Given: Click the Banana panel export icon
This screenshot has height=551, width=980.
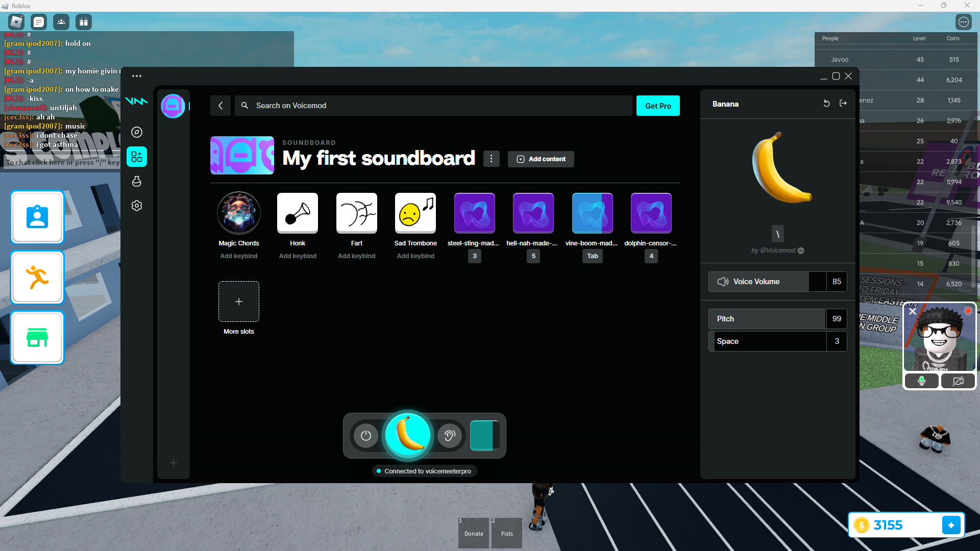Looking at the screenshot, I should (843, 104).
